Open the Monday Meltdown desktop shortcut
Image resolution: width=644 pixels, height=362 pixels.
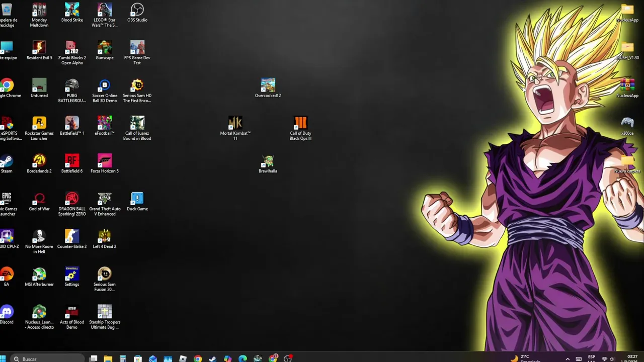point(39,15)
